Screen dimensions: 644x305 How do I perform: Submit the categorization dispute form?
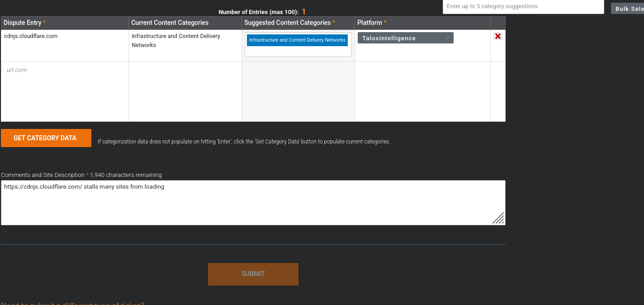253,274
